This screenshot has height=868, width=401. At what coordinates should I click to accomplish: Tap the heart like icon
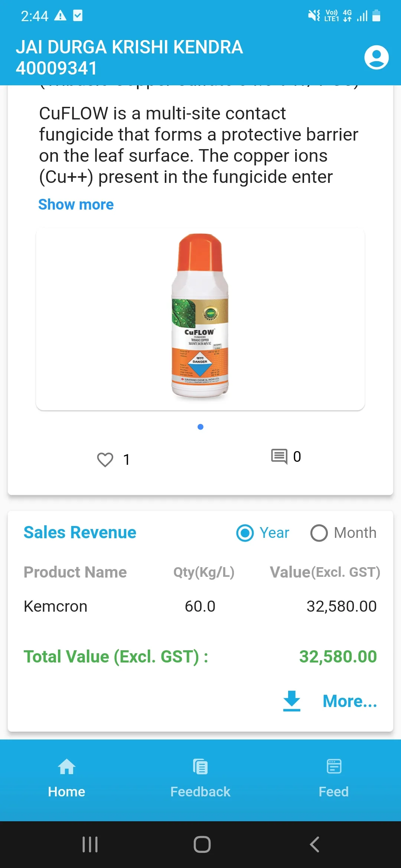(x=105, y=460)
